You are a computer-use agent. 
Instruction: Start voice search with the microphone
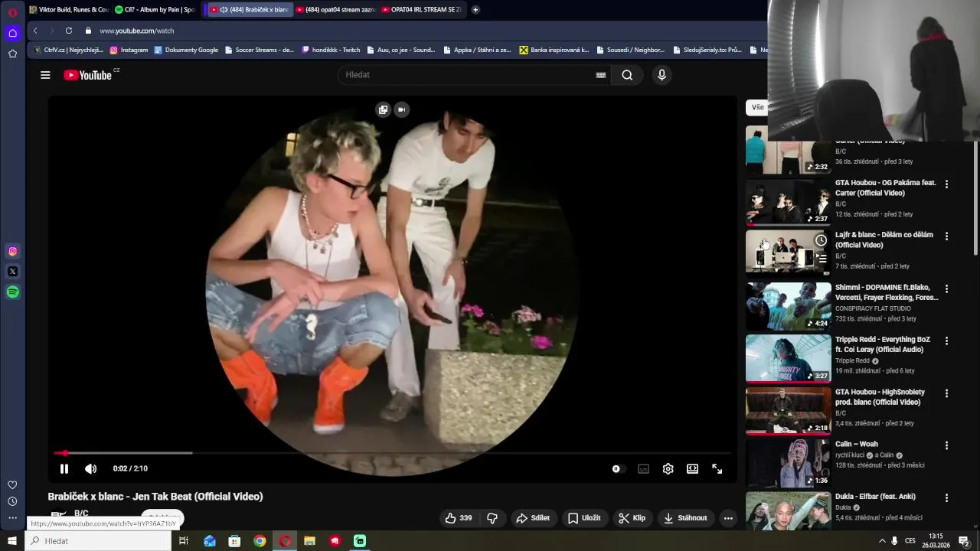click(661, 75)
